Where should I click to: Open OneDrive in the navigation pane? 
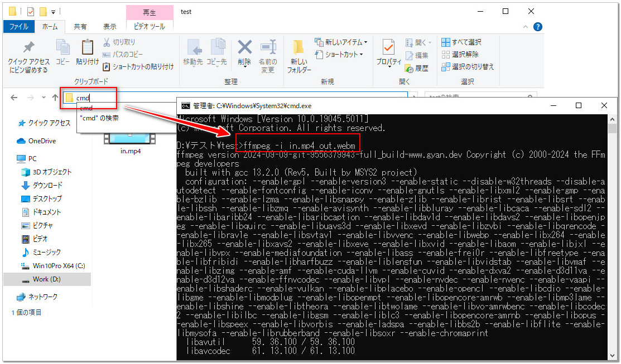(x=36, y=141)
